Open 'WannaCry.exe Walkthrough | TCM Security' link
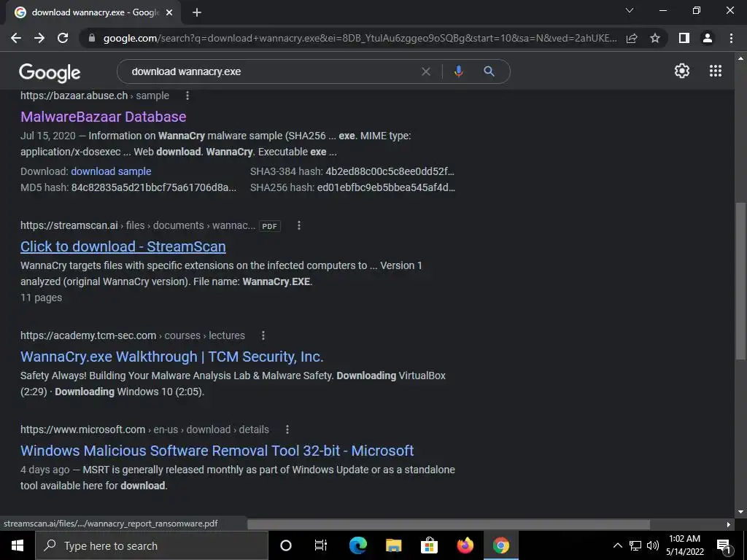The image size is (747, 560). [x=172, y=357]
